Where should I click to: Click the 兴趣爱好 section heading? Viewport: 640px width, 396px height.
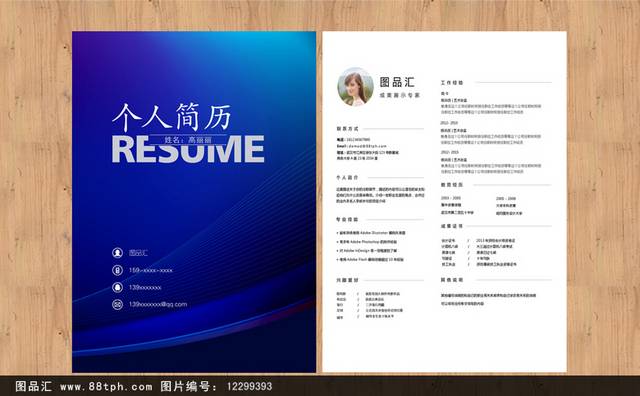pos(347,280)
